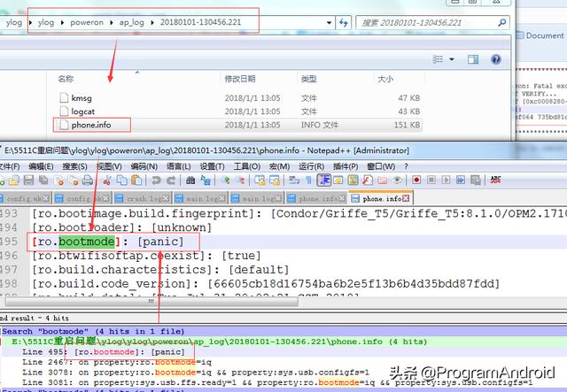Open the 插件(P) menu

[346, 166]
